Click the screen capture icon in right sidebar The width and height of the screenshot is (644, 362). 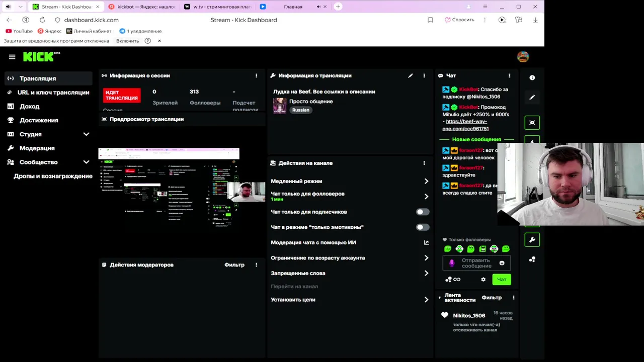pos(532,123)
